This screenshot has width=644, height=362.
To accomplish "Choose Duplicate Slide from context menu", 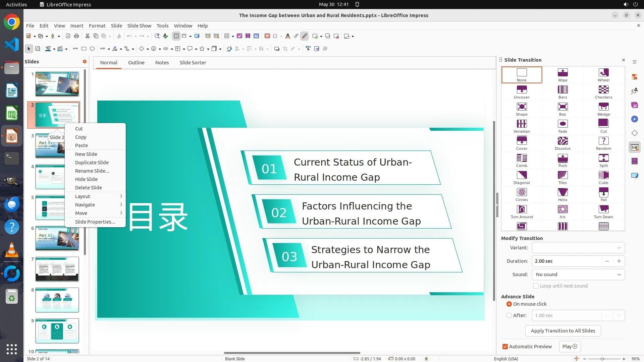I will coord(92,163).
